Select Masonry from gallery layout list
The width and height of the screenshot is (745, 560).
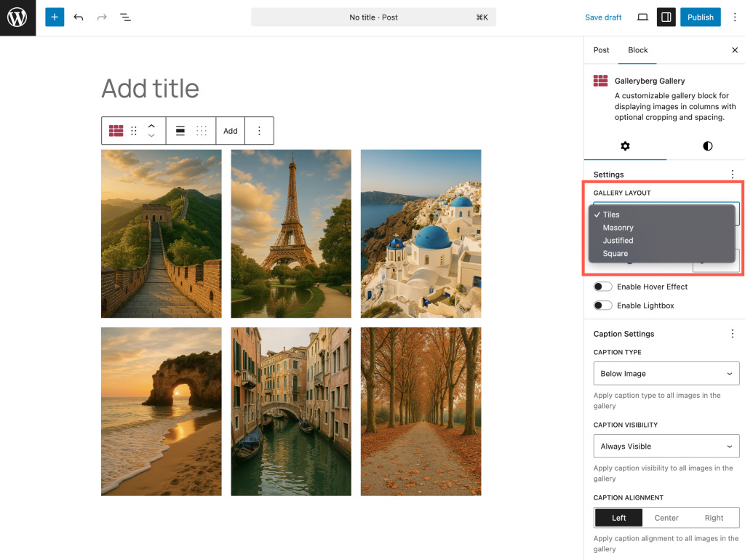618,228
